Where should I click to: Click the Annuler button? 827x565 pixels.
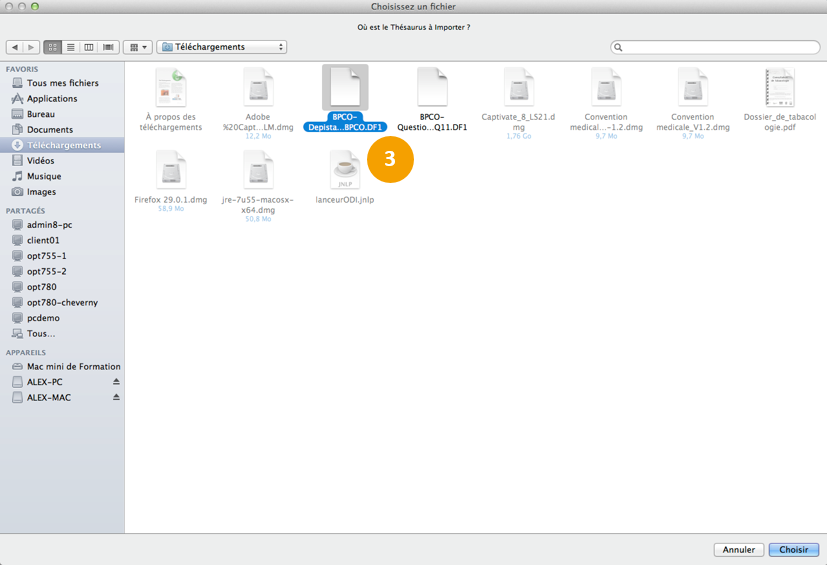click(x=739, y=550)
